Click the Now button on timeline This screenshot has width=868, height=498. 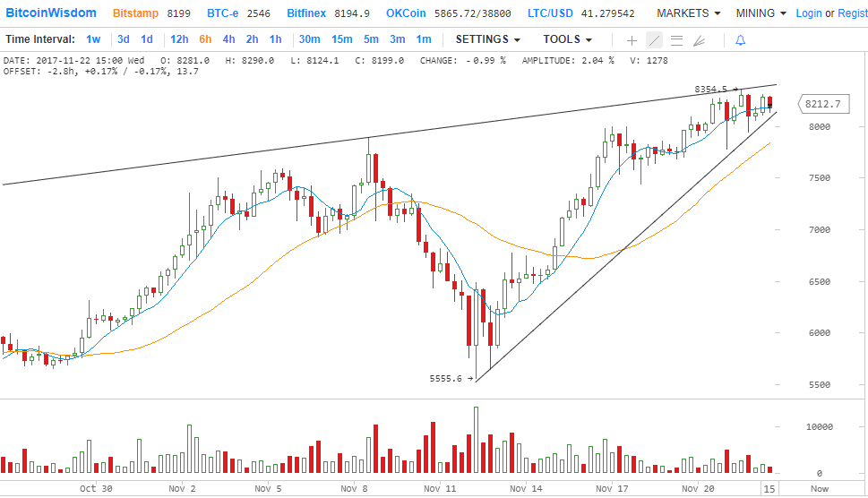click(819, 489)
